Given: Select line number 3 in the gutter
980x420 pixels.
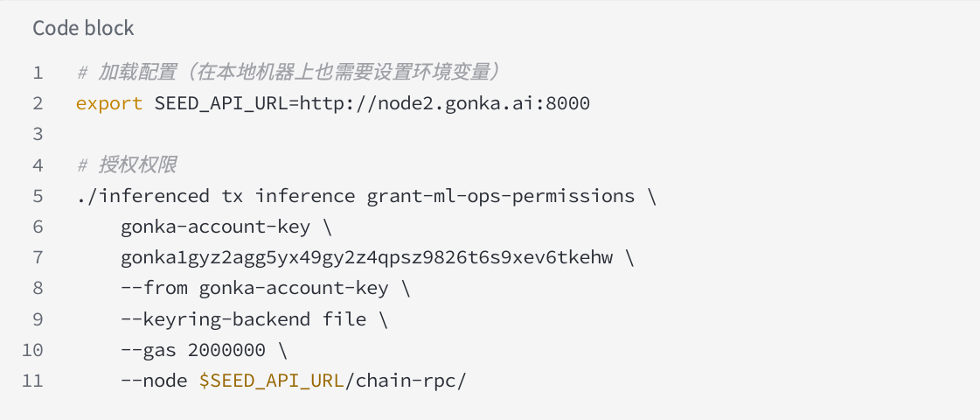Looking at the screenshot, I should click(38, 134).
